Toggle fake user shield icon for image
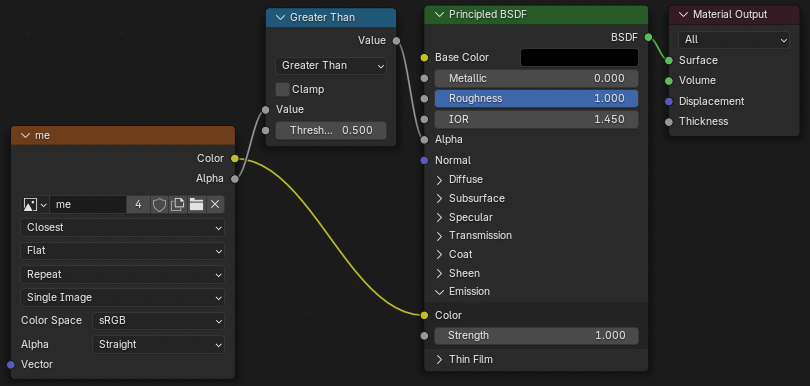Image resolution: width=810 pixels, height=386 pixels. [x=159, y=205]
